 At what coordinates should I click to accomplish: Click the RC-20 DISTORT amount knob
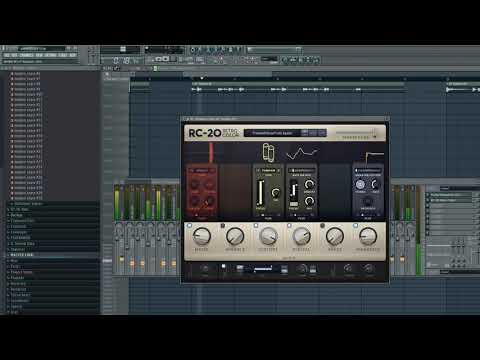pyautogui.click(x=268, y=236)
